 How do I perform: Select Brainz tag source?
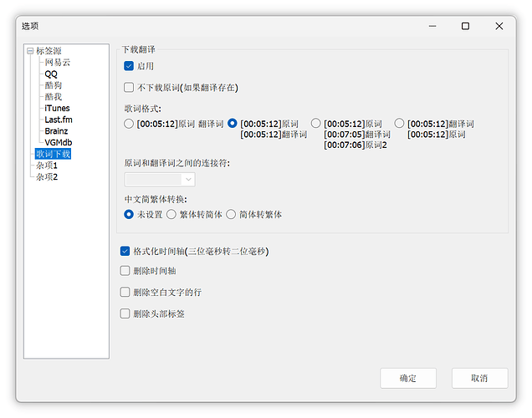coord(56,131)
